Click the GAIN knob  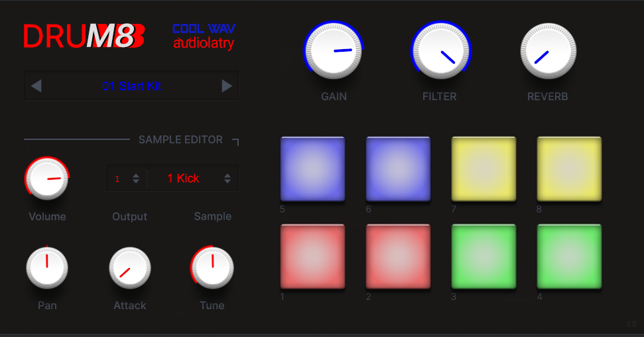click(334, 50)
